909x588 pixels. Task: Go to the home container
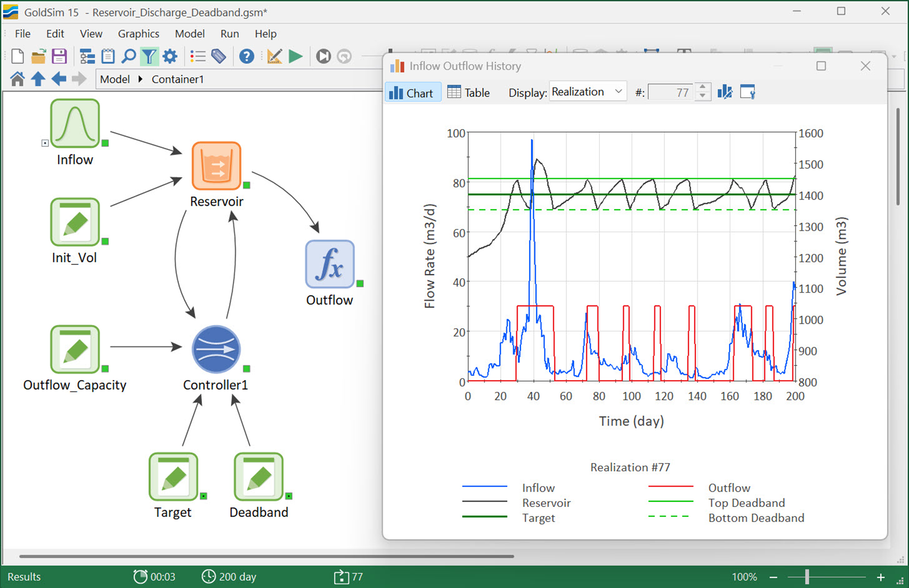[x=17, y=79]
